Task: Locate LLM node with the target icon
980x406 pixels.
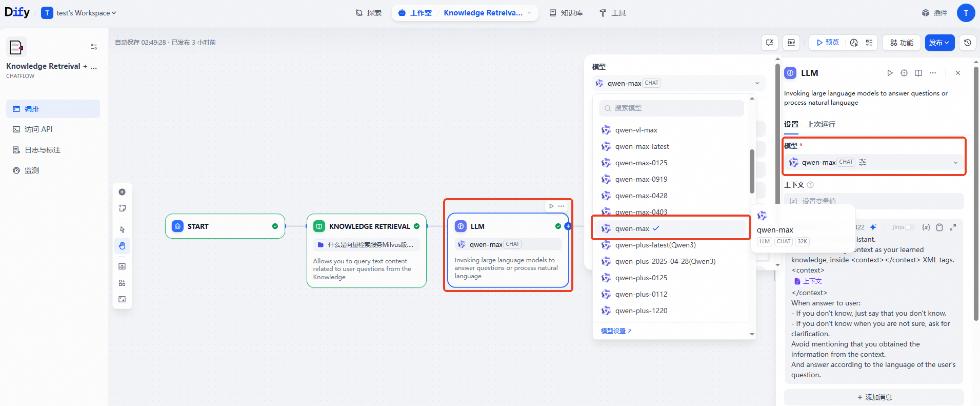Action: click(904, 73)
